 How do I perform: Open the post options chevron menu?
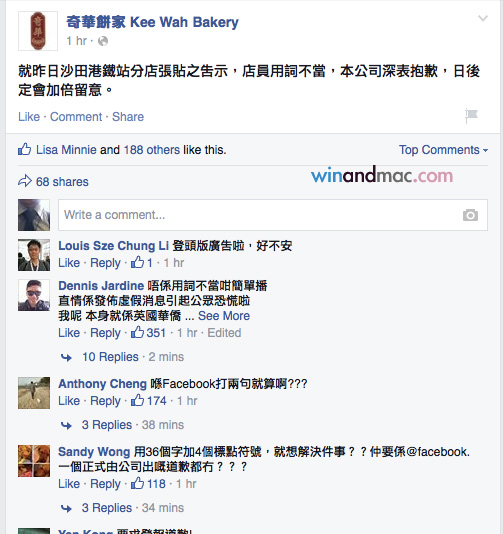483,18
